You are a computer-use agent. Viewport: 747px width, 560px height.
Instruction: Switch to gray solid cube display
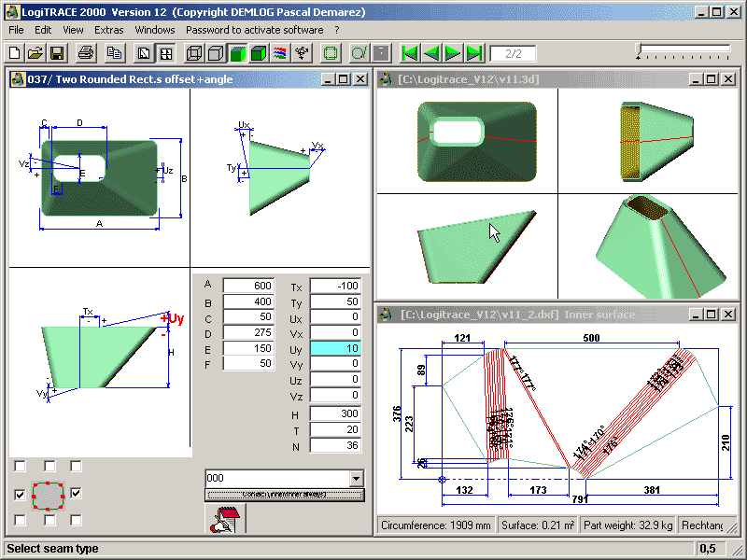(216, 53)
